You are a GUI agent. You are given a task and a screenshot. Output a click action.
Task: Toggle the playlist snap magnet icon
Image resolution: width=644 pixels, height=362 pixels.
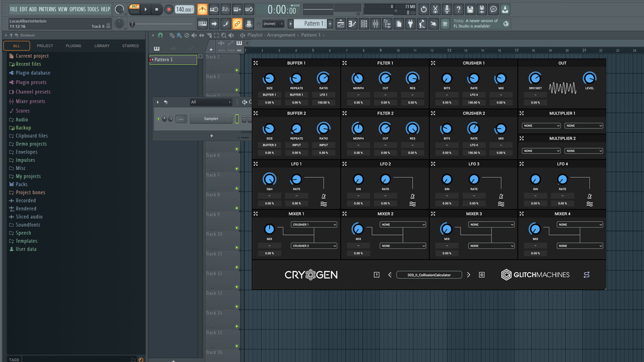pyautogui.click(x=160, y=35)
